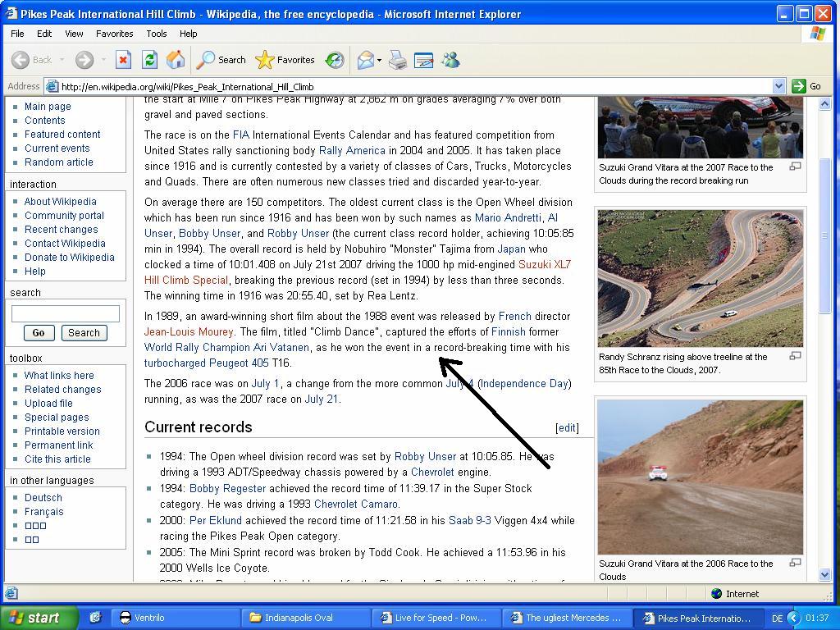Follow the Rally America link
Viewport: 840px width, 630px height.
352,150
